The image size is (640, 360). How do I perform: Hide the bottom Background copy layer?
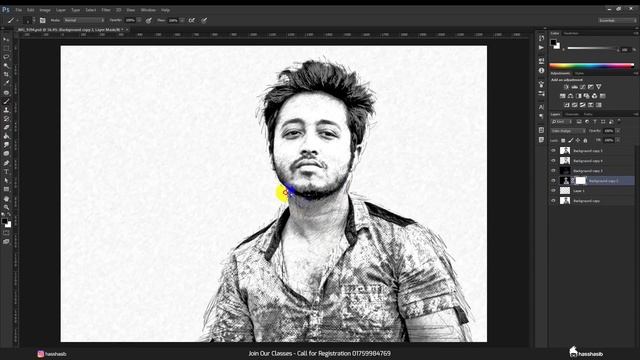pos(553,200)
